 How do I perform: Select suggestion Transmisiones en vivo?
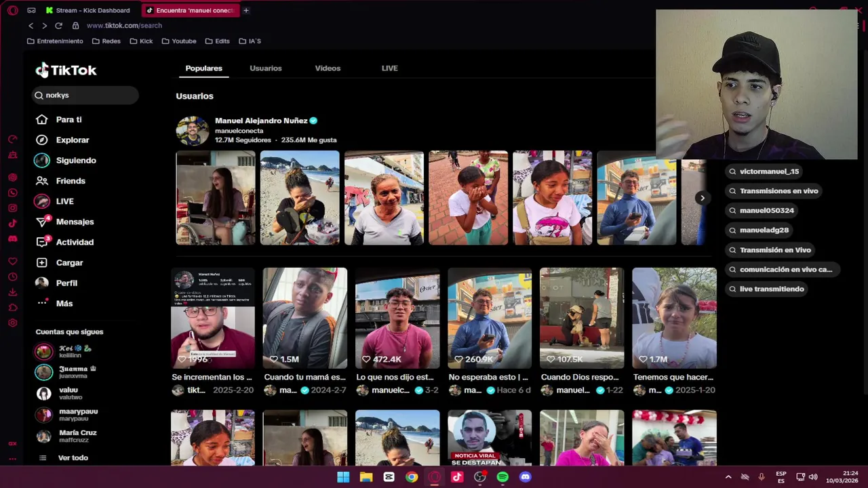pyautogui.click(x=772, y=191)
